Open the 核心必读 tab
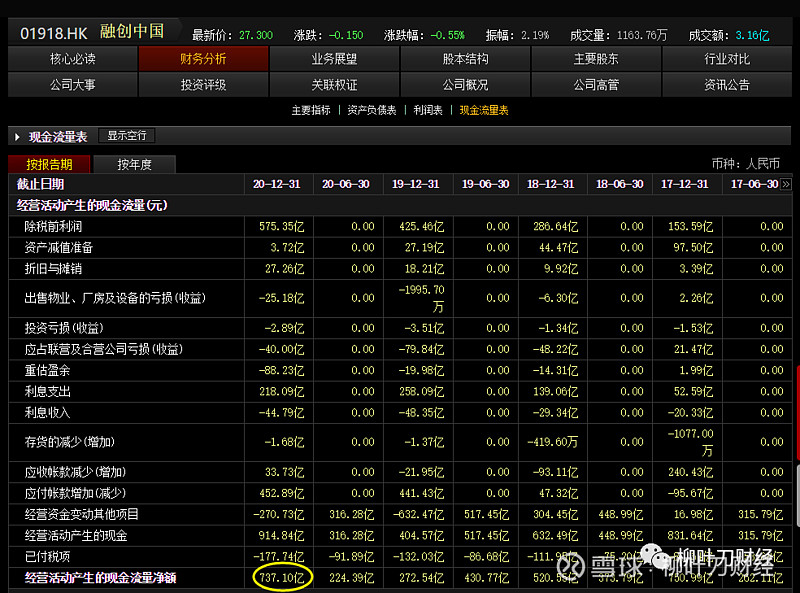This screenshot has height=593, width=800. coord(72,59)
